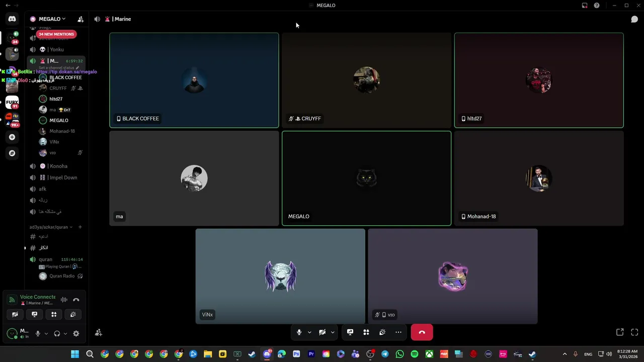
Task: Join the Yonku voice channel
Action: tap(56, 49)
